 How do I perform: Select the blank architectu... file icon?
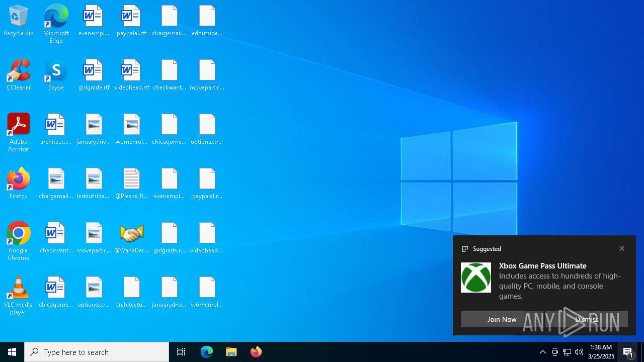[132, 293]
